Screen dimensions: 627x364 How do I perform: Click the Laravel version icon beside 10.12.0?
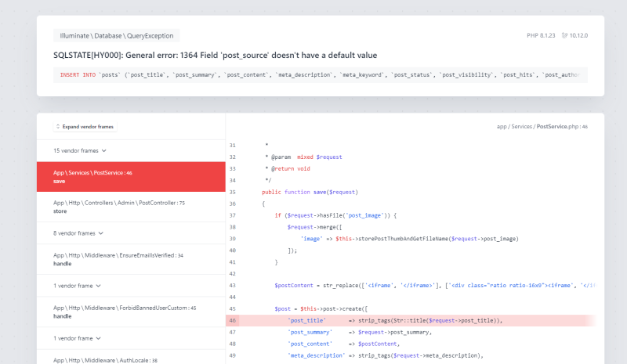565,36
